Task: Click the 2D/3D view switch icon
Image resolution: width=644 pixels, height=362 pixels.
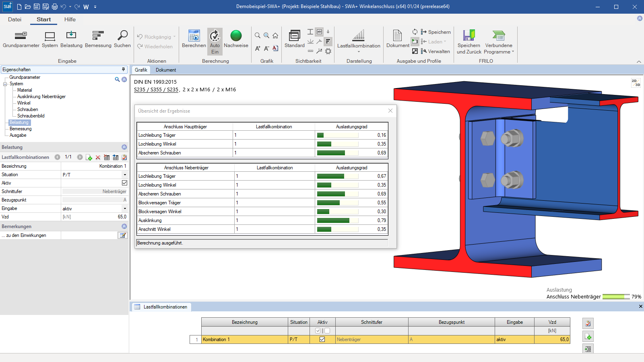Action: click(x=636, y=83)
